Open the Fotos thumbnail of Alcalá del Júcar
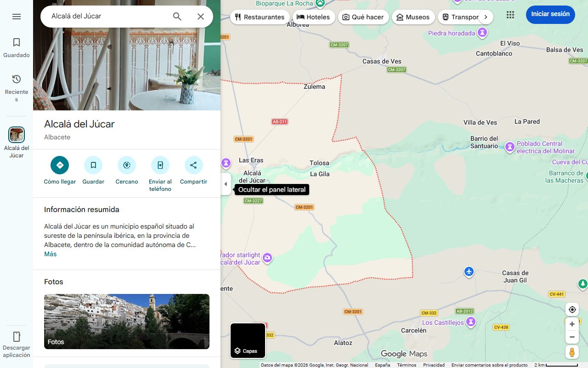The width and height of the screenshot is (588, 368). 126,321
